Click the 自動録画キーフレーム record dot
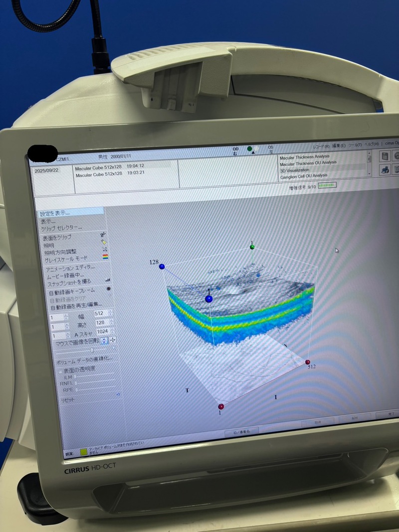 [x=109, y=289]
